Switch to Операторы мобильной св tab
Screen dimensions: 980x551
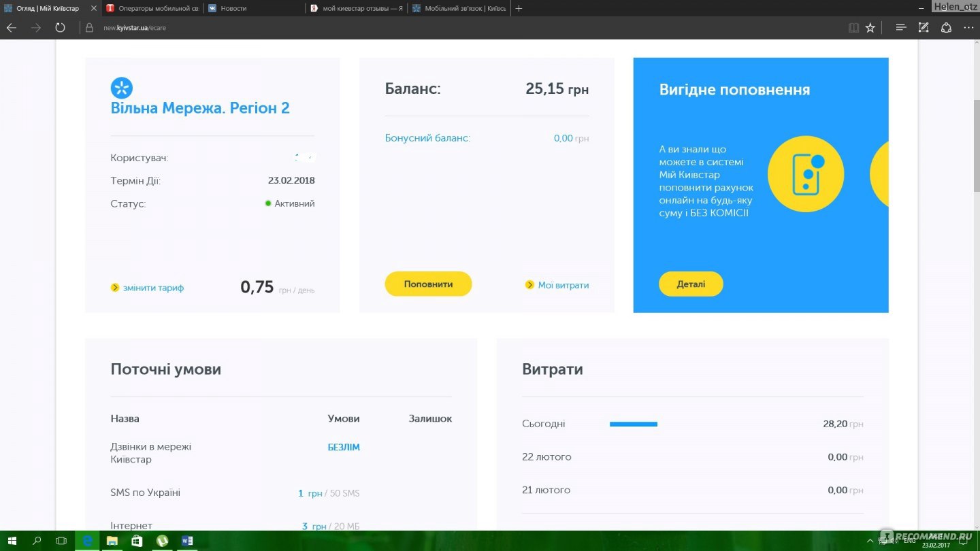tap(152, 8)
